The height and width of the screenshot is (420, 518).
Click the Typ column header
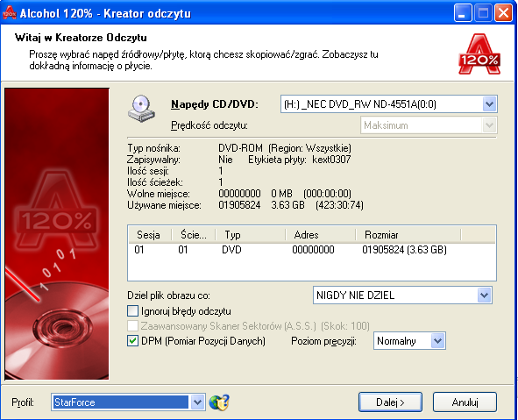coord(251,235)
